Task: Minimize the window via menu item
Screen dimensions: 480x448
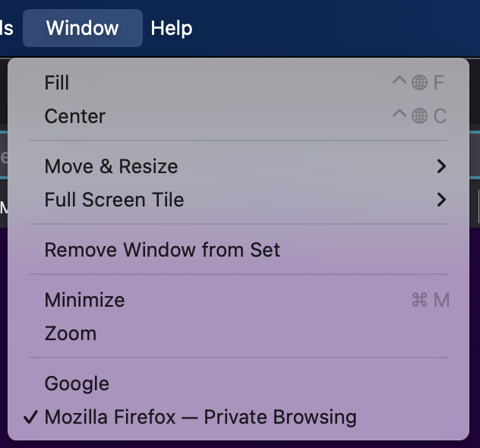Action: pos(238,300)
